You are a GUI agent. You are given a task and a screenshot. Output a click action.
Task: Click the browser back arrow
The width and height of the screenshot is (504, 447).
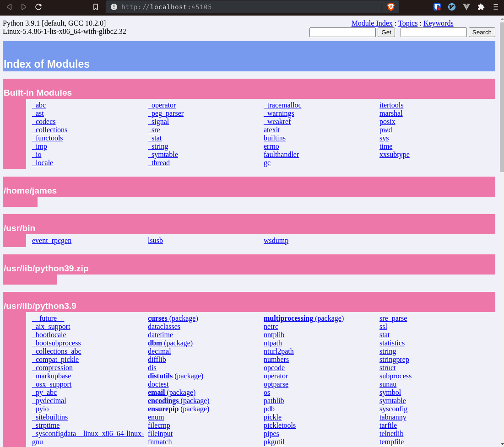pos(9,7)
